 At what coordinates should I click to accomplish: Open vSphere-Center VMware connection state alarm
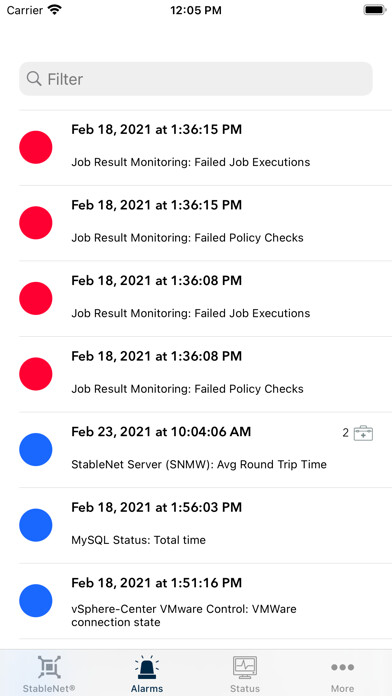coord(205,601)
